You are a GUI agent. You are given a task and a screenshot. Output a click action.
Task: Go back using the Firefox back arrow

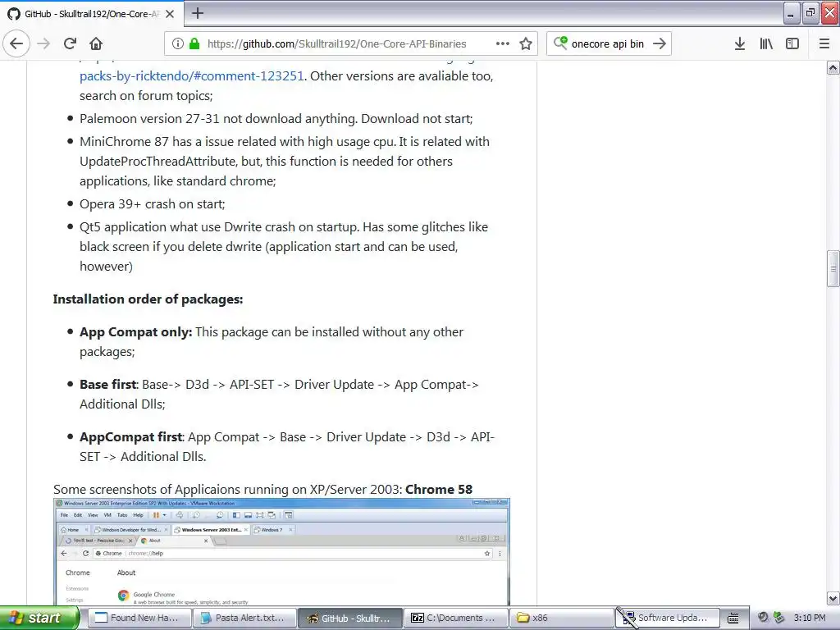pyautogui.click(x=16, y=43)
